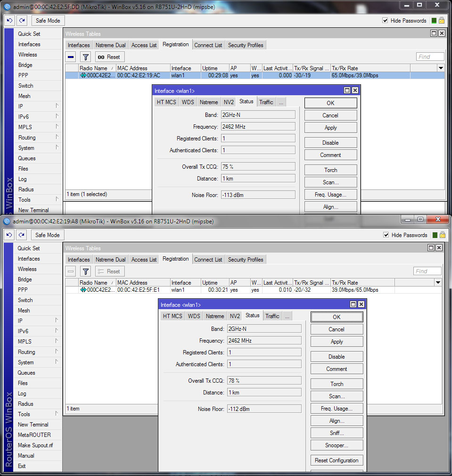Open column dropdown in top registration table
Viewport: 452px width, 476px height.
[441, 68]
